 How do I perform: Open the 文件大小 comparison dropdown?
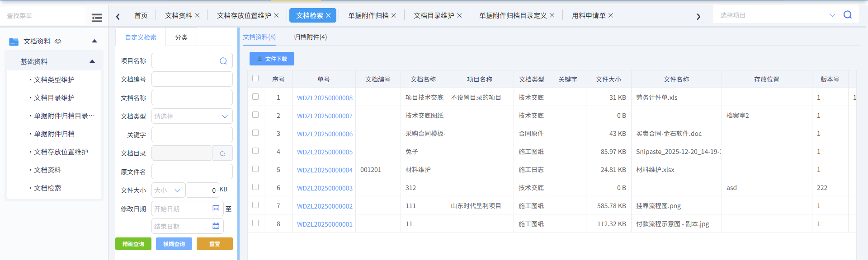point(168,190)
